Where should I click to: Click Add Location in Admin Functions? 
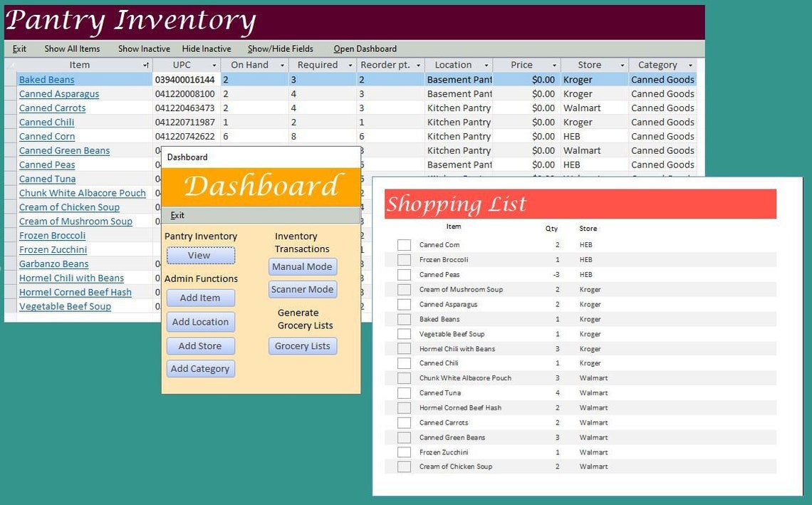[x=200, y=322]
